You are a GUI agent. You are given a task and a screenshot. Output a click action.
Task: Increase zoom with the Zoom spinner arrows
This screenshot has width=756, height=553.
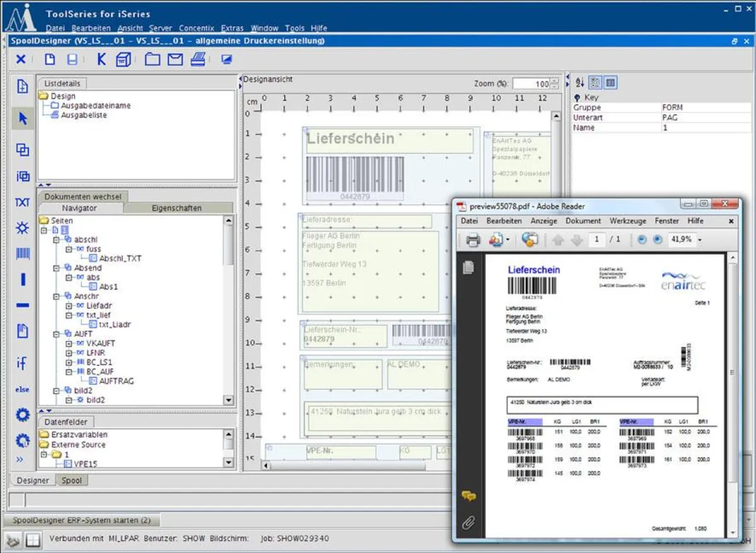click(x=554, y=80)
